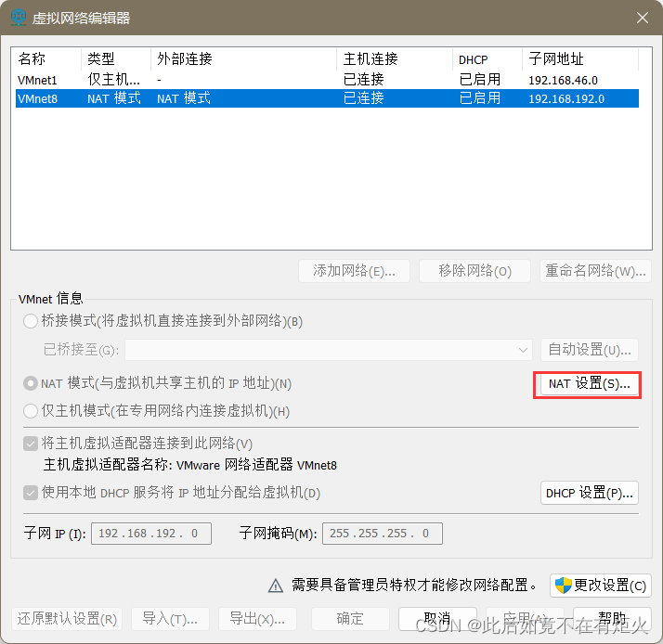The height and width of the screenshot is (644, 663).
Task: Click VMnet1's 已连接 host connection cell
Action: pyautogui.click(x=364, y=80)
